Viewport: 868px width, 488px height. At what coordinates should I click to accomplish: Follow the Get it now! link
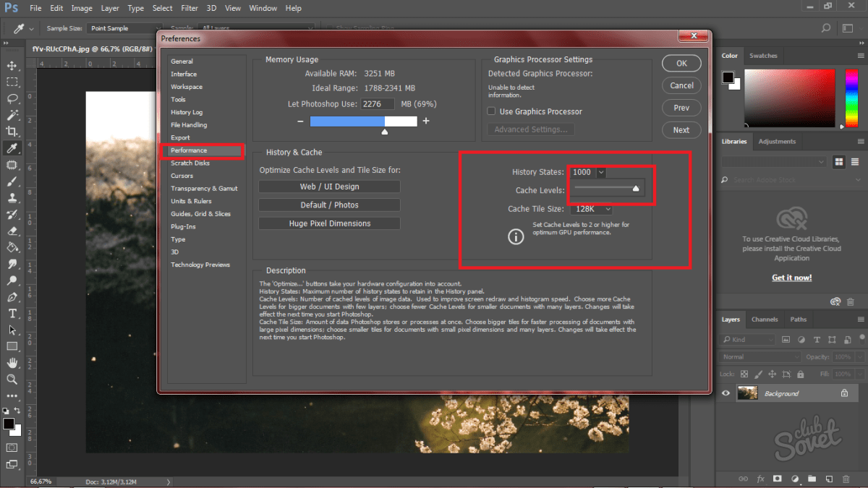click(792, 278)
